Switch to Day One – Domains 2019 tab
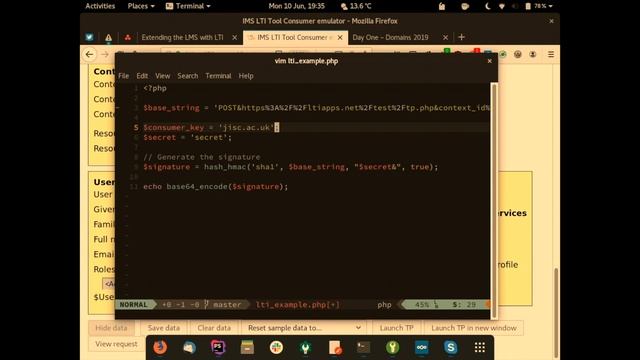 (390, 38)
